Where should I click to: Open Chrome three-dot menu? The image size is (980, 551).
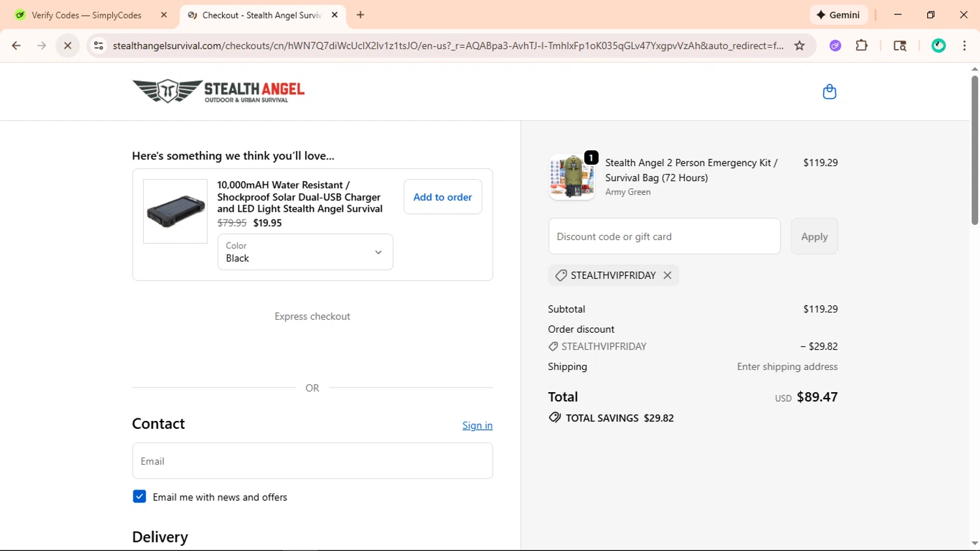point(964,46)
